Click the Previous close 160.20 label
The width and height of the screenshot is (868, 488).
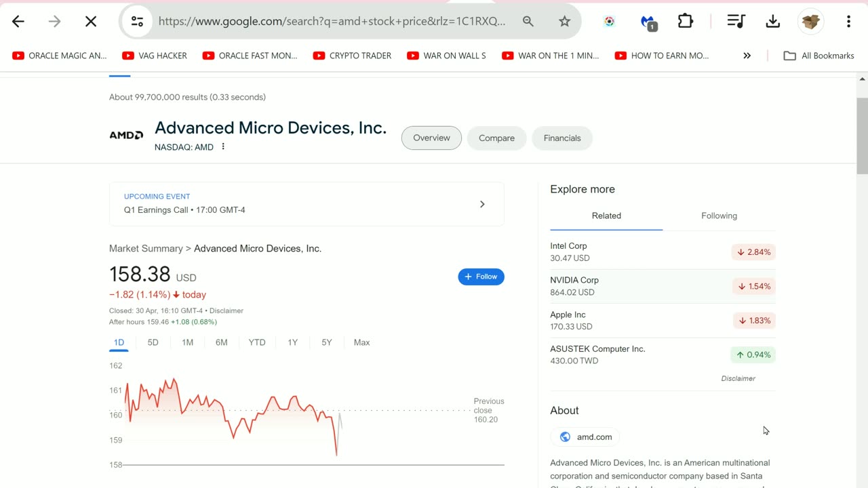pyautogui.click(x=489, y=411)
